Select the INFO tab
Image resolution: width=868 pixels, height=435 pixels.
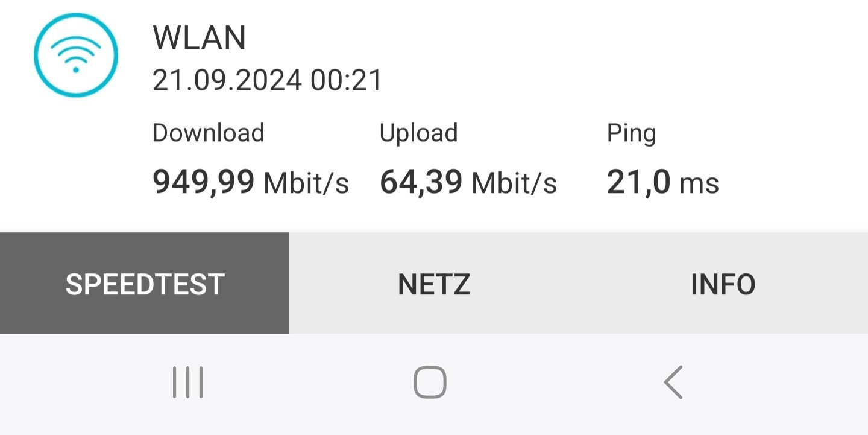coord(723,284)
